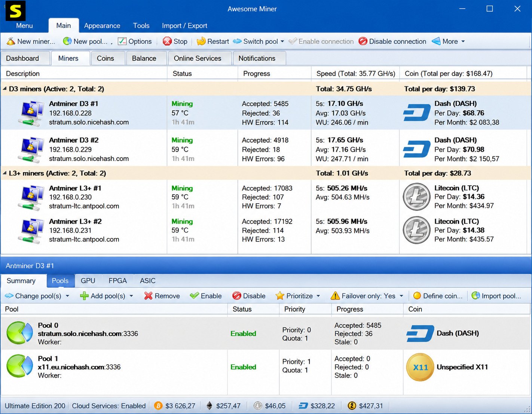Click the yellow S application logo
The width and height of the screenshot is (532, 414).
click(15, 10)
